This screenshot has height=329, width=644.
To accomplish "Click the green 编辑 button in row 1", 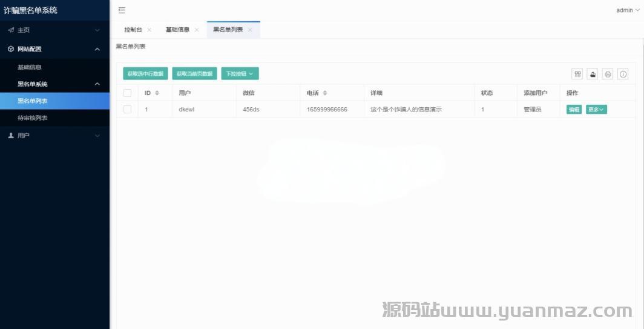I will click(x=573, y=110).
